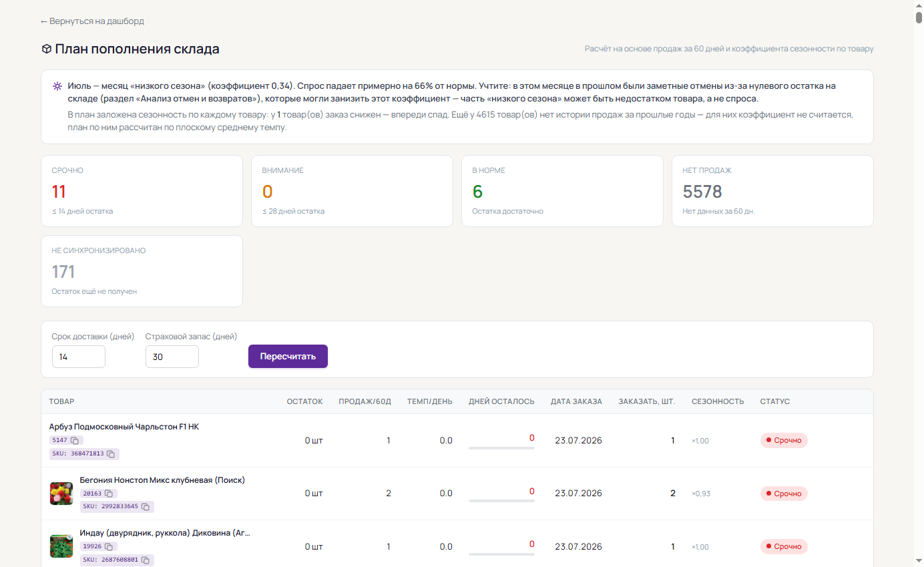The image size is (924, 567).
Task: Focus the Страховой запас days field
Action: (172, 357)
